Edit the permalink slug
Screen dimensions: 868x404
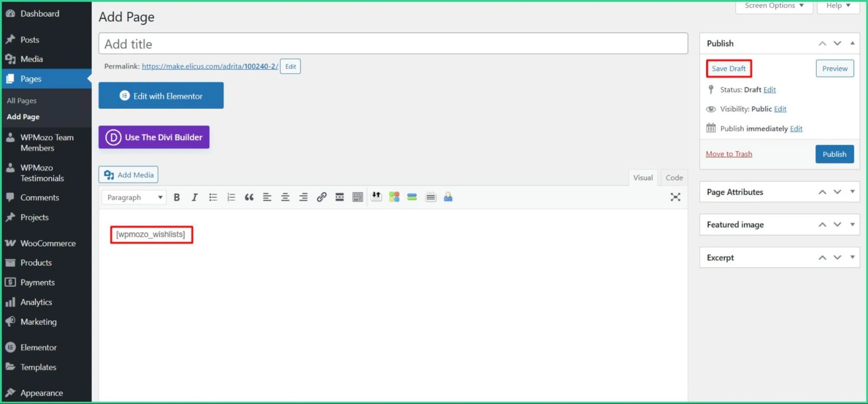(x=290, y=66)
